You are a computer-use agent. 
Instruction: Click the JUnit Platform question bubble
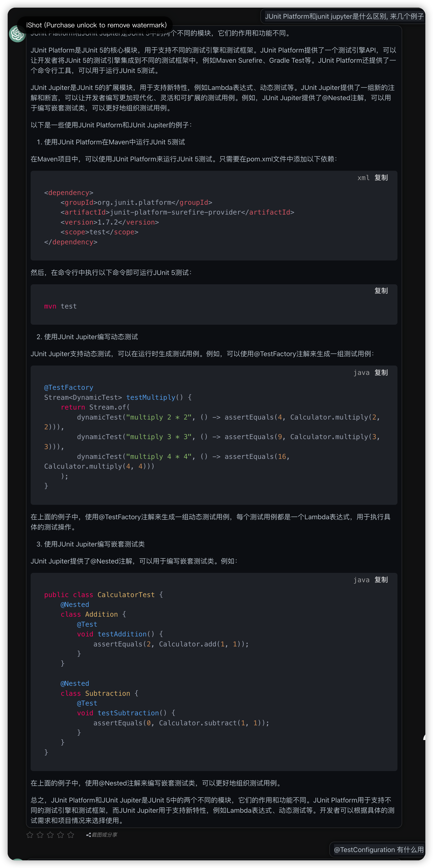tap(344, 17)
